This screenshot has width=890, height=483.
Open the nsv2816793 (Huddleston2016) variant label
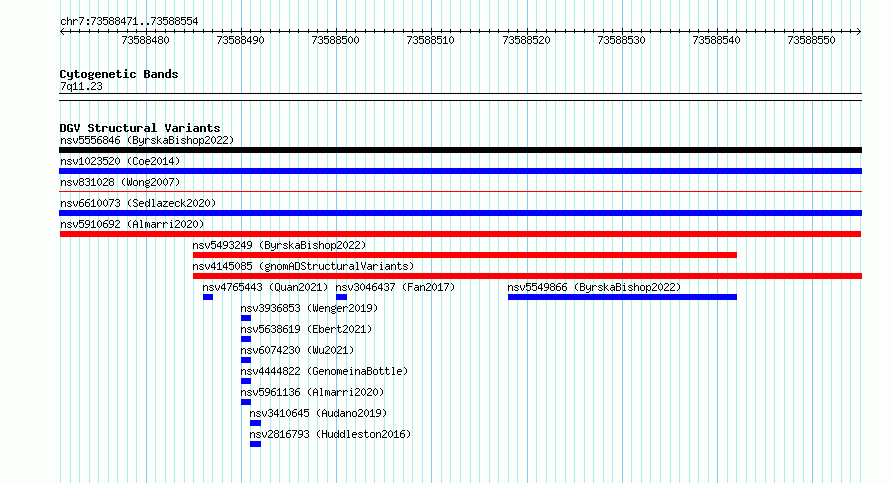[330, 434]
